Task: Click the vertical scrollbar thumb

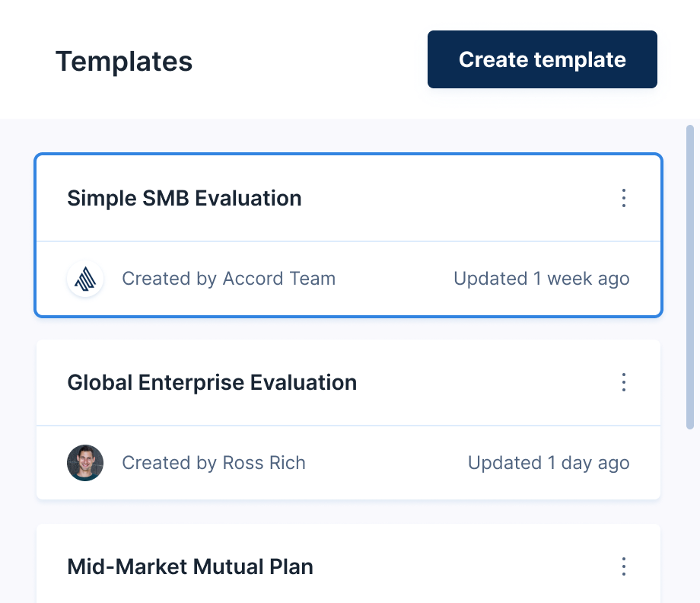Action: coord(690,274)
